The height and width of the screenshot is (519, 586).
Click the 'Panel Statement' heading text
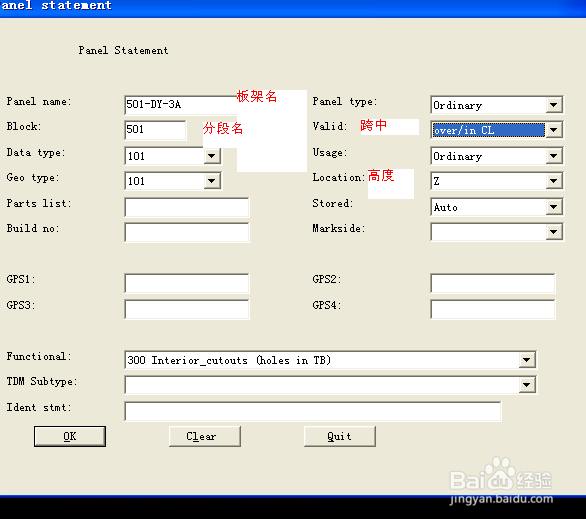pyautogui.click(x=123, y=50)
